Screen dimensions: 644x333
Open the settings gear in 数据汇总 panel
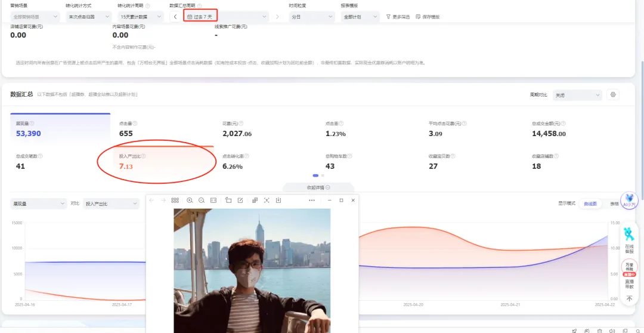[613, 94]
